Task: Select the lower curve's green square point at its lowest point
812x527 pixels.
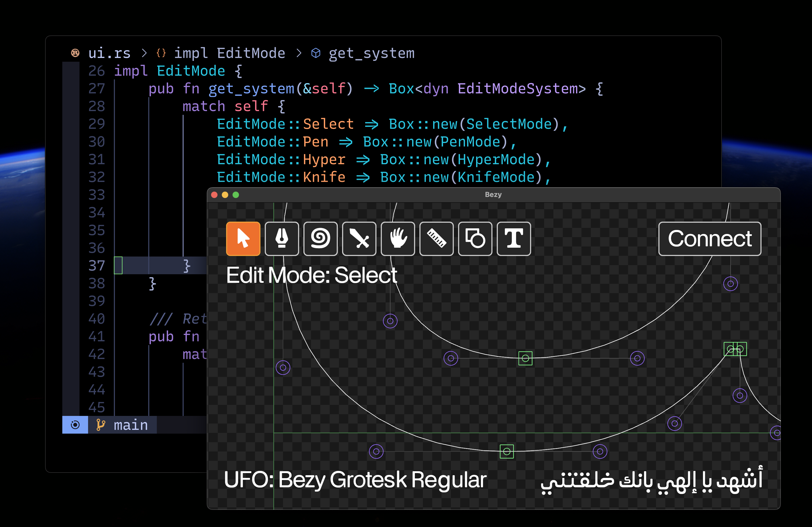Action: click(507, 452)
